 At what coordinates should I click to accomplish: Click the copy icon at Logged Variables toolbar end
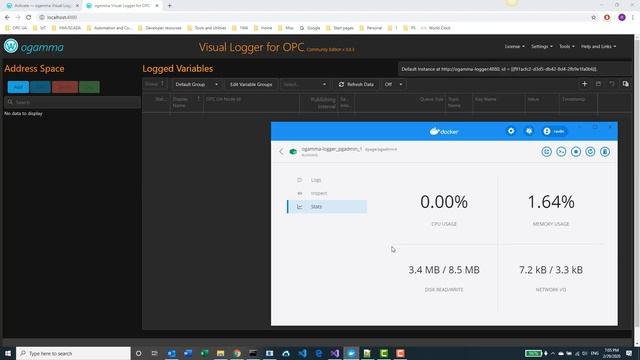click(625, 84)
